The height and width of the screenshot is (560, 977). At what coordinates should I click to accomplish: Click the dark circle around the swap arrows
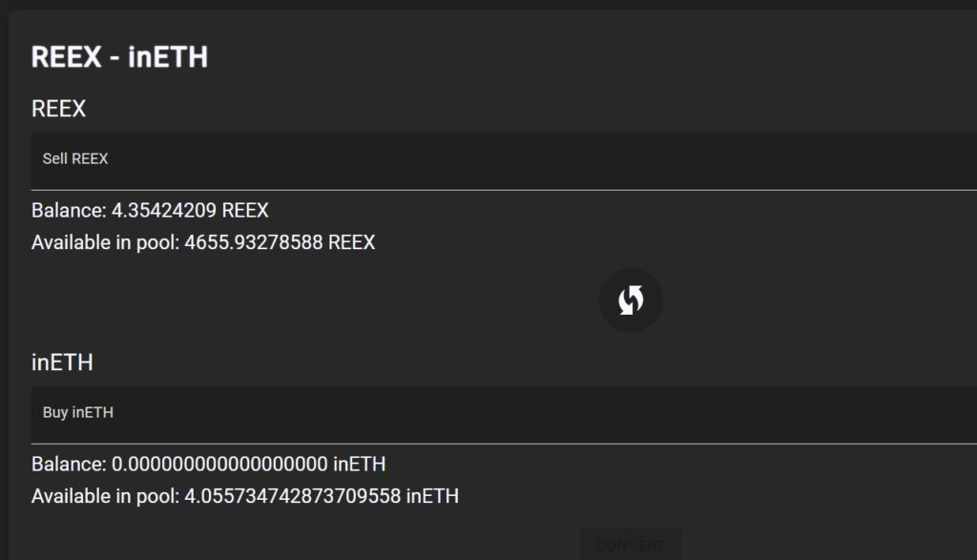pyautogui.click(x=631, y=301)
